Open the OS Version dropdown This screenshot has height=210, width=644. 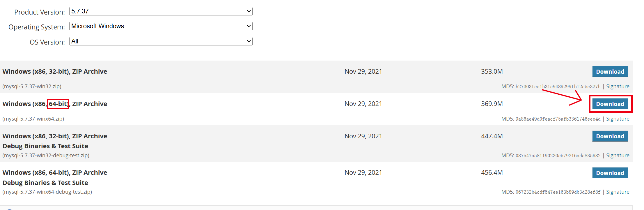tap(161, 41)
